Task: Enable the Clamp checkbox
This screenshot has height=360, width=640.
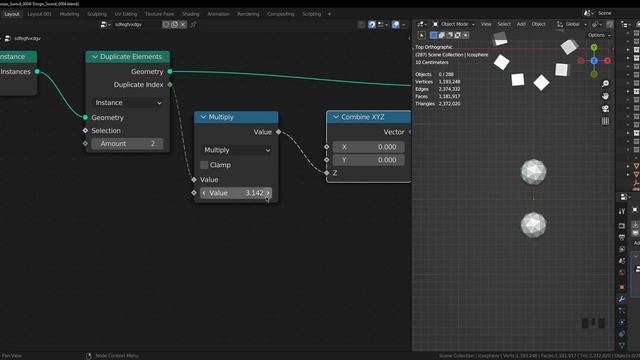Action: [204, 165]
